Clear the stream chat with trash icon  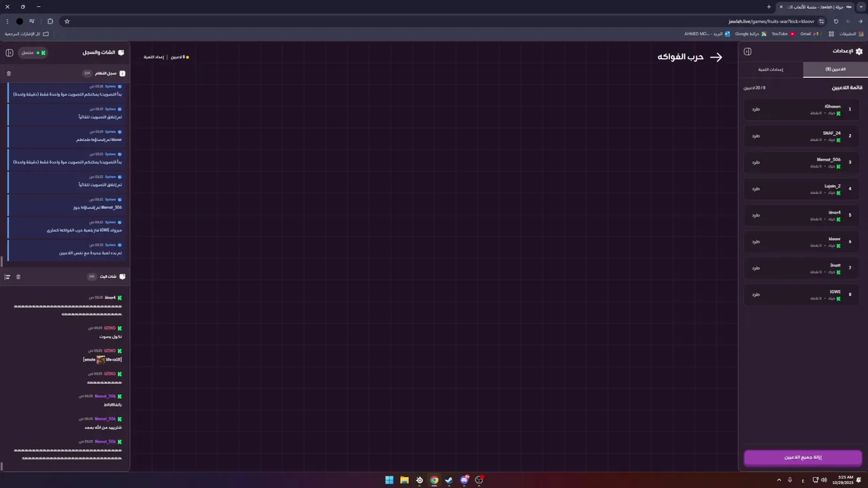point(18,277)
